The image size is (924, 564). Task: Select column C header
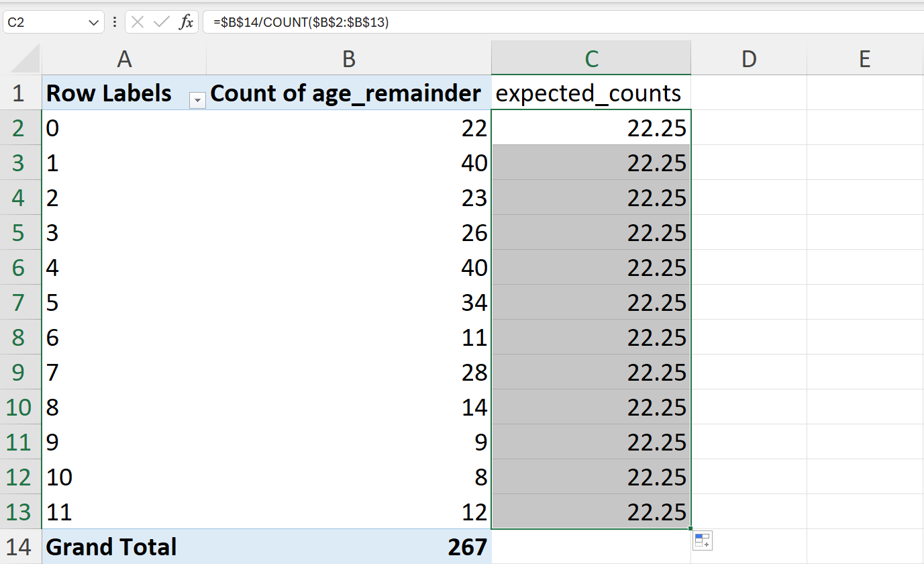(591, 58)
